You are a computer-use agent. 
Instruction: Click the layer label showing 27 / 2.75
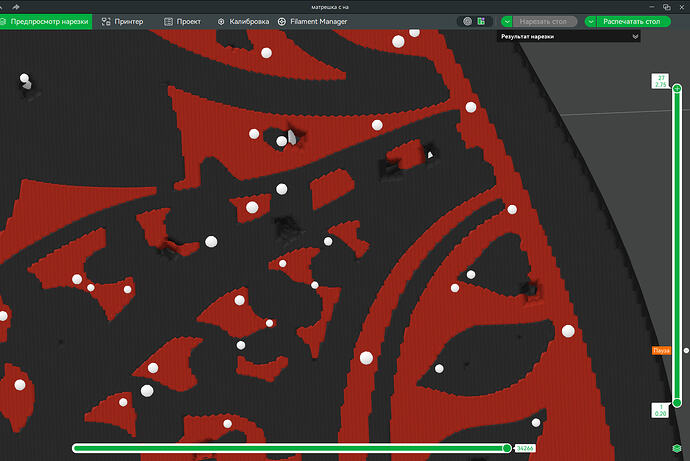coord(660,81)
